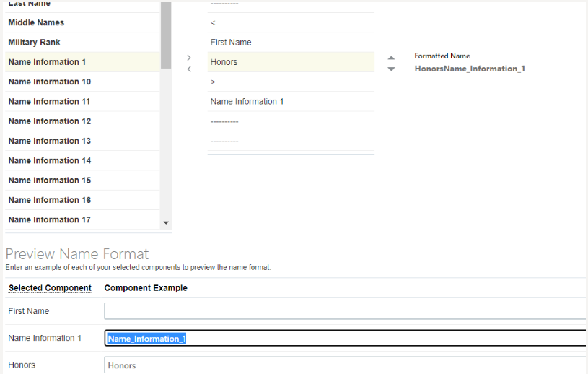The width and height of the screenshot is (588, 374).
Task: Click the available components list scrollbar thumb
Action: (x=166, y=35)
